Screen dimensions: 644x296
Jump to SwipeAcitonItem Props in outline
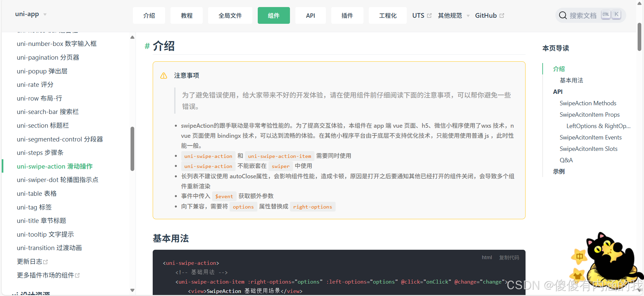[x=590, y=115]
